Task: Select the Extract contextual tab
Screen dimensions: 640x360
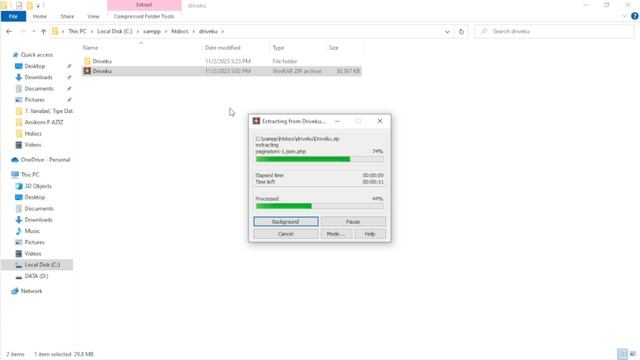Action: click(144, 5)
